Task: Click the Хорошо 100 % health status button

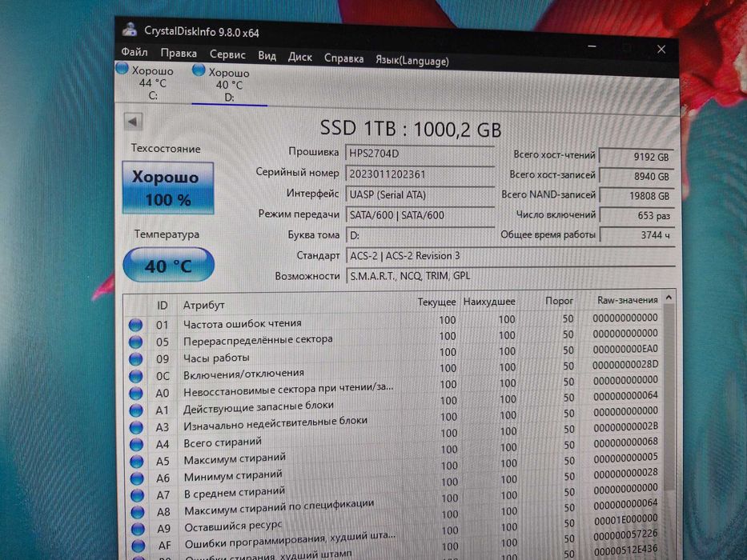Action: pyautogui.click(x=167, y=188)
